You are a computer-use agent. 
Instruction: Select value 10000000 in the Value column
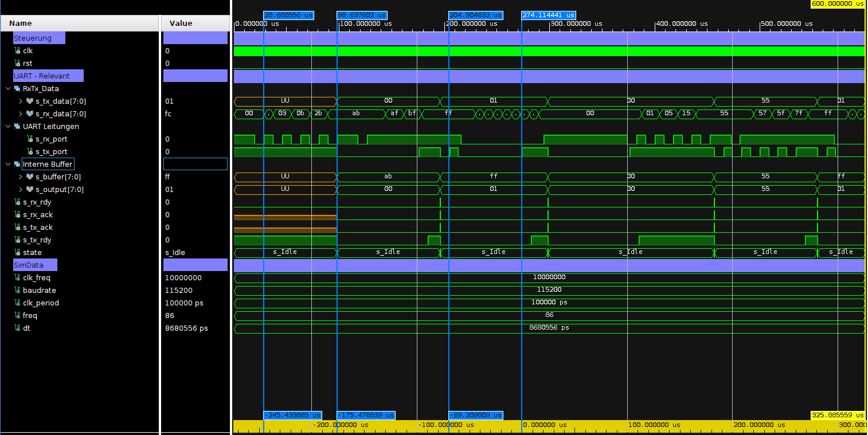tap(183, 278)
